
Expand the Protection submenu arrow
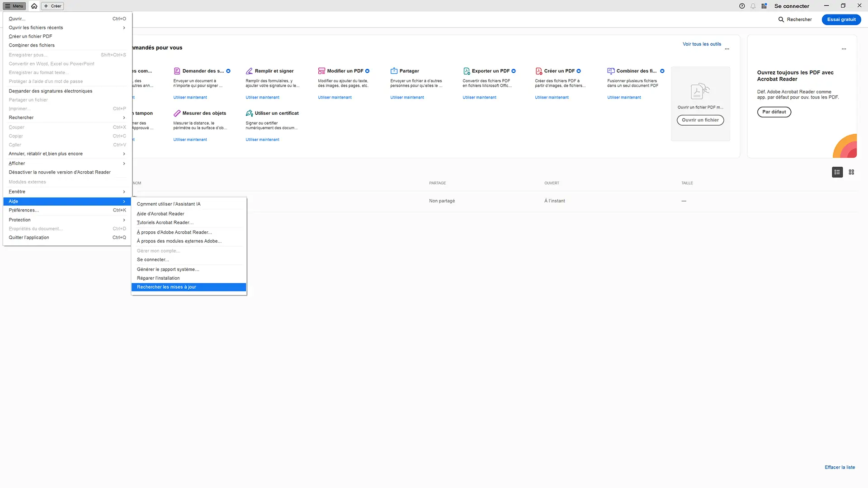124,220
